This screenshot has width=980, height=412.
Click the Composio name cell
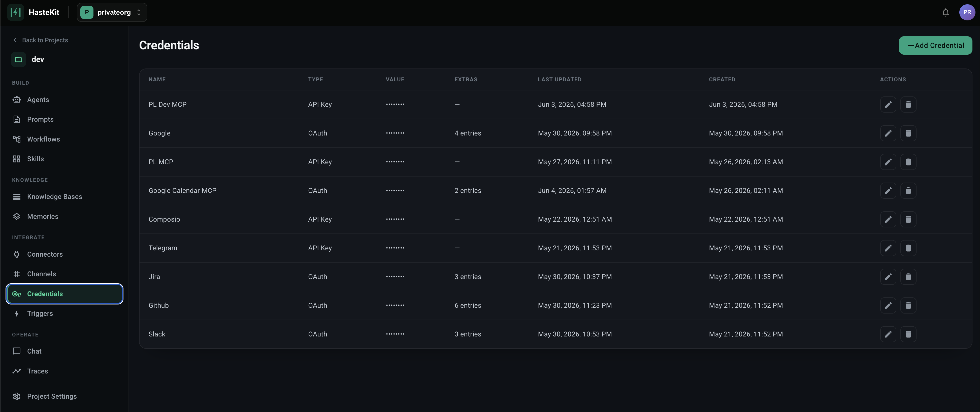click(164, 220)
